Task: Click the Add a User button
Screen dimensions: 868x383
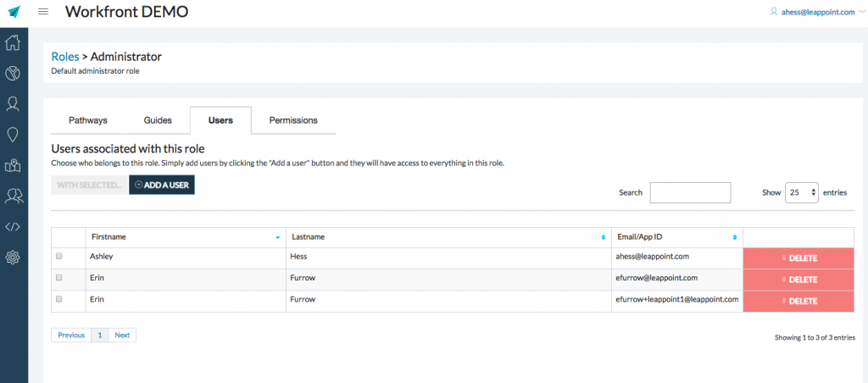Action: click(162, 185)
